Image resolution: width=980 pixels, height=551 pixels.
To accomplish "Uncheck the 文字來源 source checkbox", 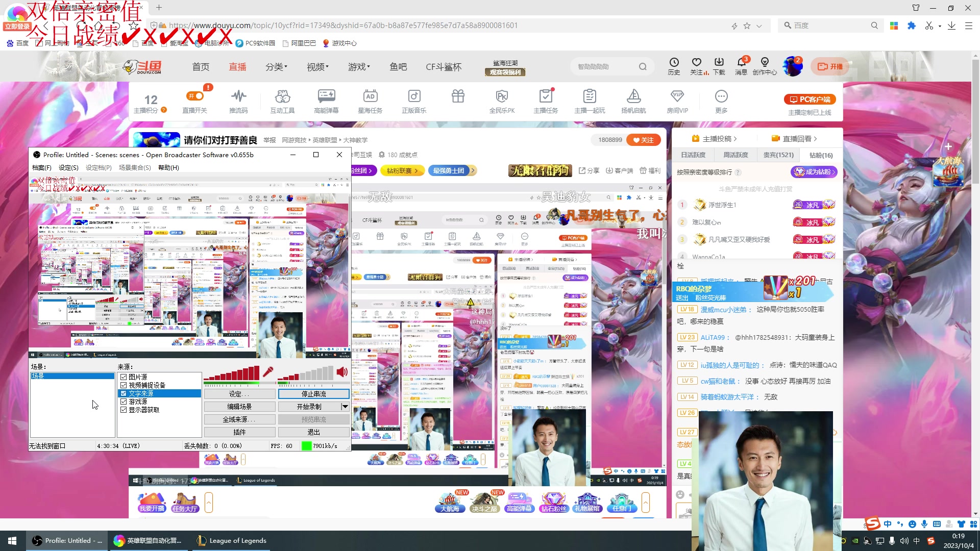I will click(x=124, y=393).
